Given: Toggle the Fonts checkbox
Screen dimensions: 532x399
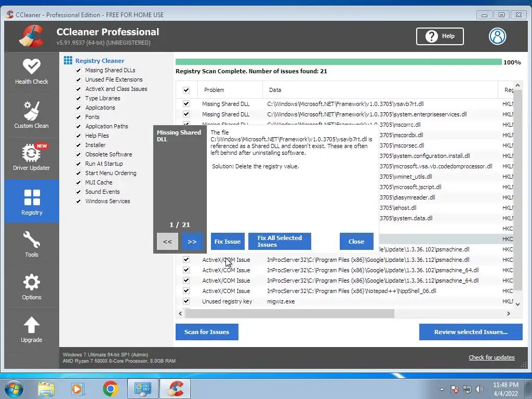Looking at the screenshot, I should [78, 117].
